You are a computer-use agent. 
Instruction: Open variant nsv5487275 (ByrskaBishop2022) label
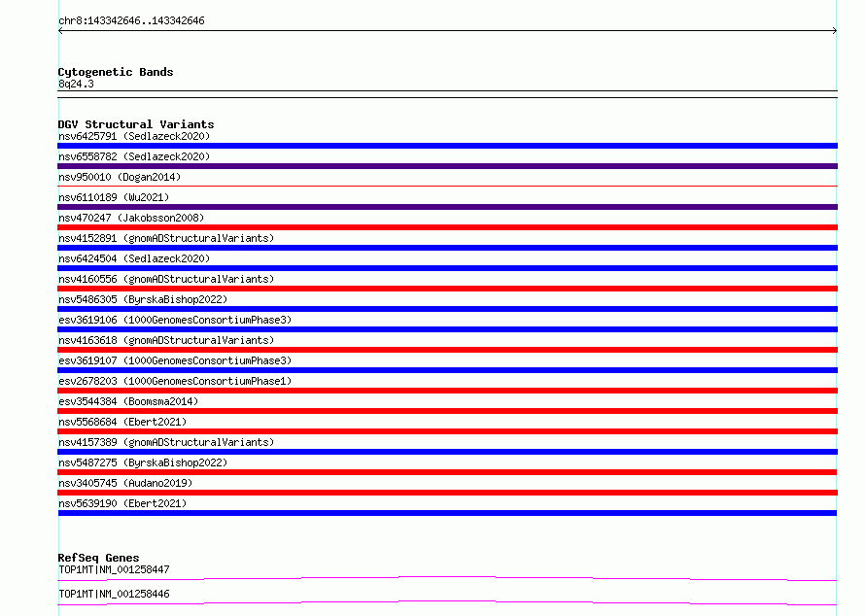point(143,462)
